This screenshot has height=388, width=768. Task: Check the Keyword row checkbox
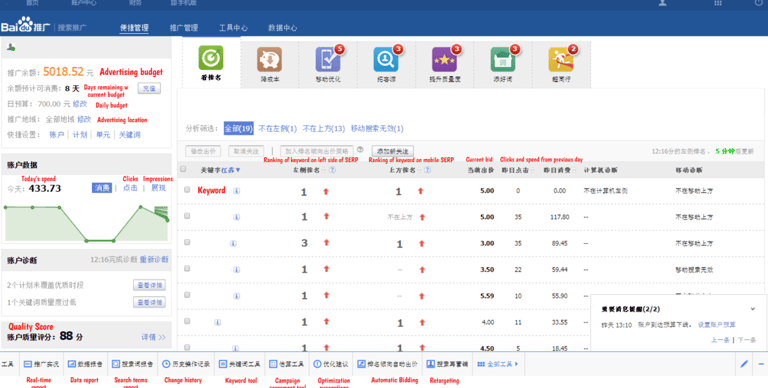[x=187, y=190]
